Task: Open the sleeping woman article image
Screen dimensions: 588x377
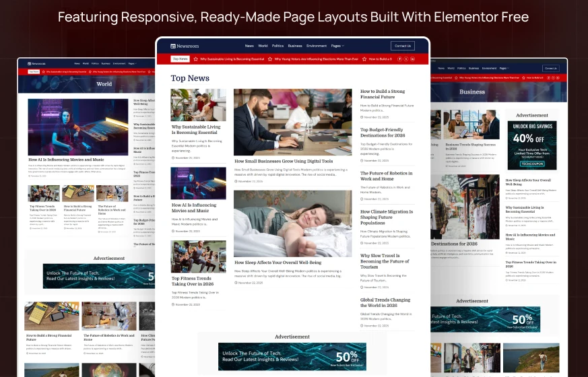Action: click(293, 224)
